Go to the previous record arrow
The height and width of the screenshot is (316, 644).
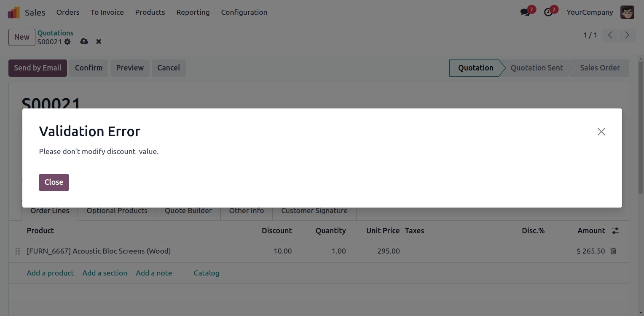pos(610,35)
